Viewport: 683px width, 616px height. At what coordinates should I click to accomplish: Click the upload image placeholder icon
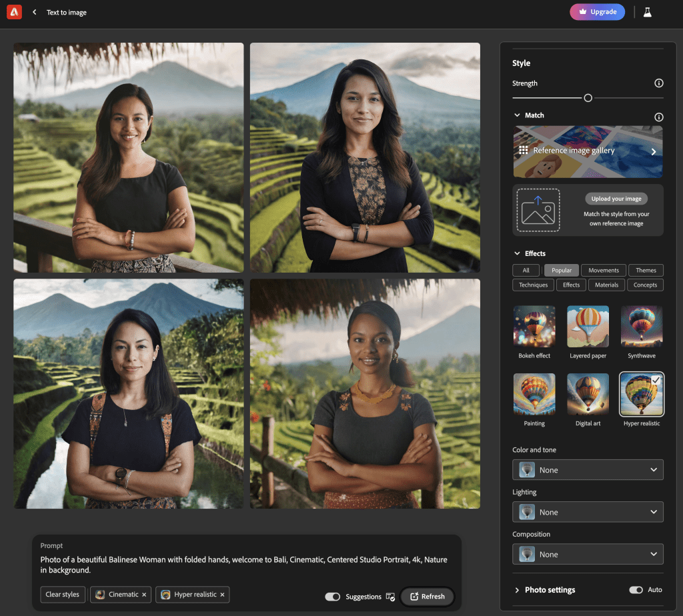538,210
